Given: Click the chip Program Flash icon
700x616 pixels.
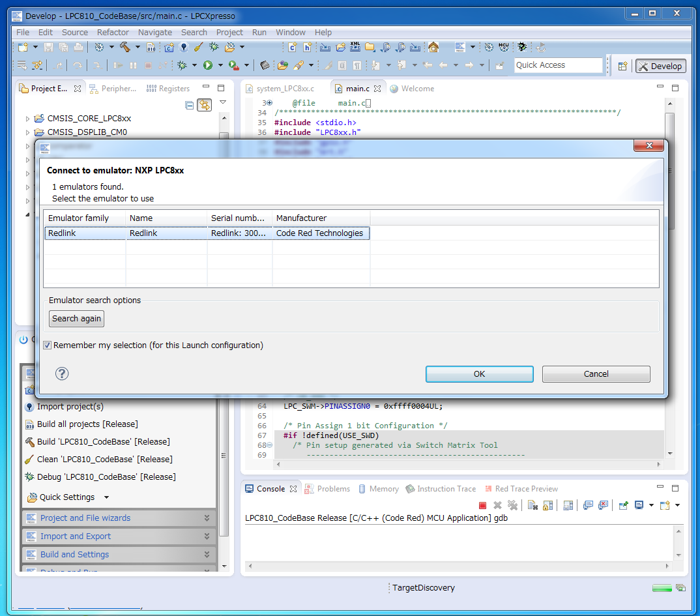Looking at the screenshot, I should point(265,66).
